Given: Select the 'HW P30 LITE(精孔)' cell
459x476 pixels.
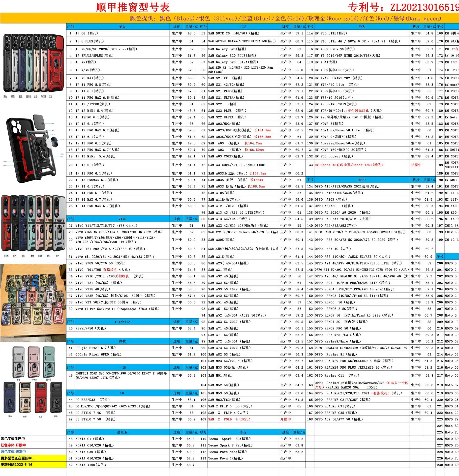Looking at the screenshot, I should 362,33.
